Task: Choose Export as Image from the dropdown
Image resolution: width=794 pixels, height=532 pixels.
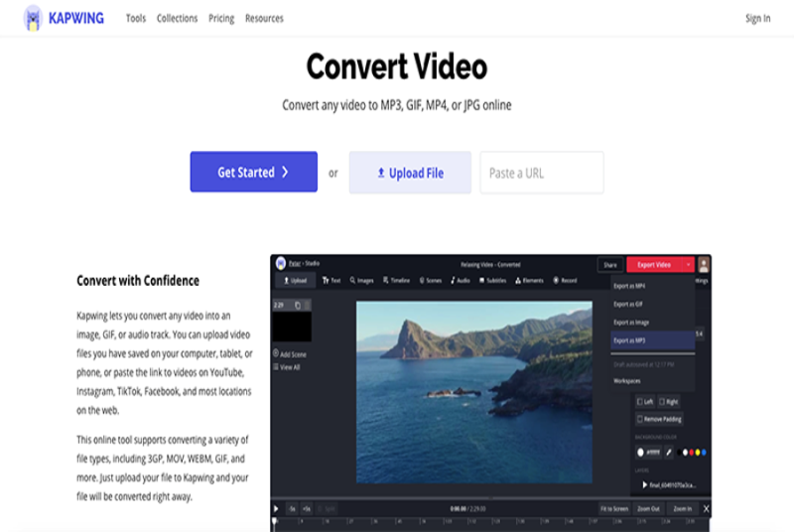Action: pyautogui.click(x=652, y=323)
